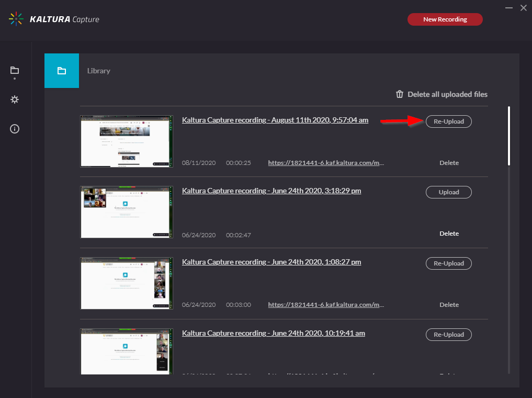This screenshot has width=532, height=398.
Task: Re-Upload the June 24th 10:19:41 am recording
Action: (x=448, y=335)
